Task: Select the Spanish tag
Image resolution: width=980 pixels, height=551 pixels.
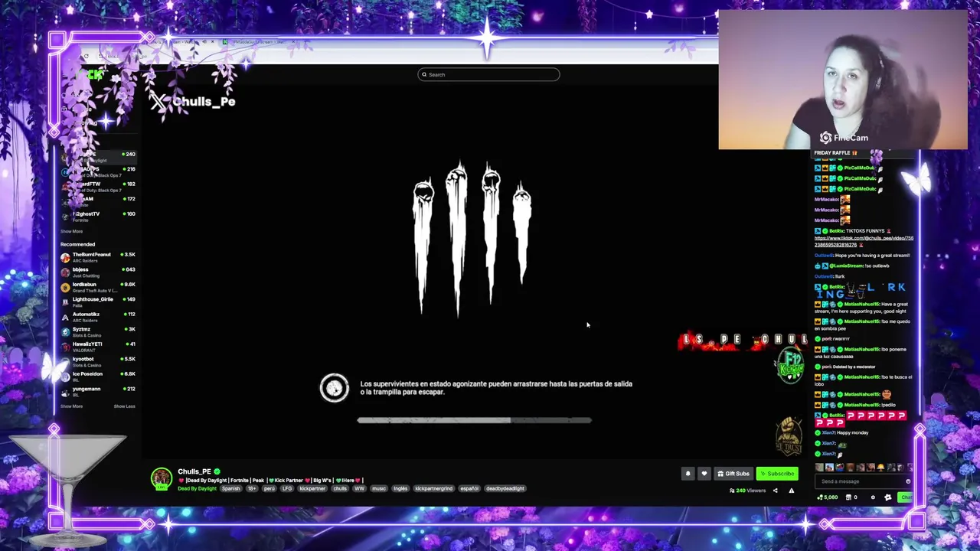Action: click(x=230, y=488)
